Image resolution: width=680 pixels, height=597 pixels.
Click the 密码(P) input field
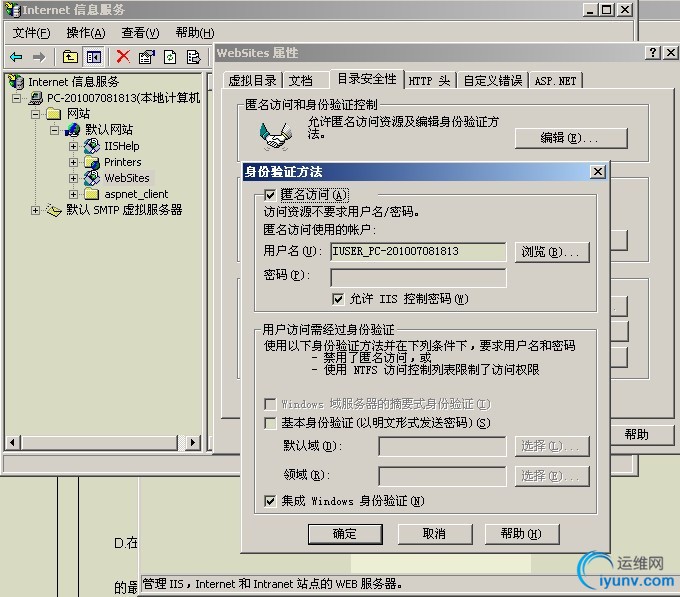pyautogui.click(x=418, y=277)
